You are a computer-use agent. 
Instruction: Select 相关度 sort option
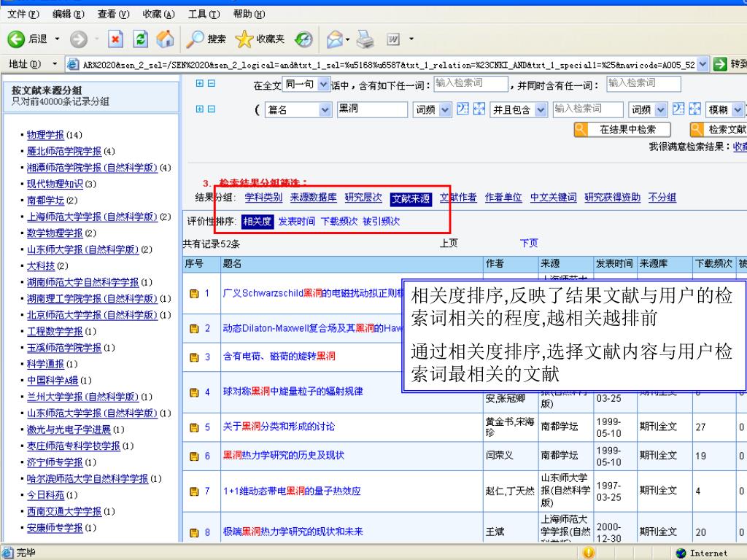coord(258,222)
